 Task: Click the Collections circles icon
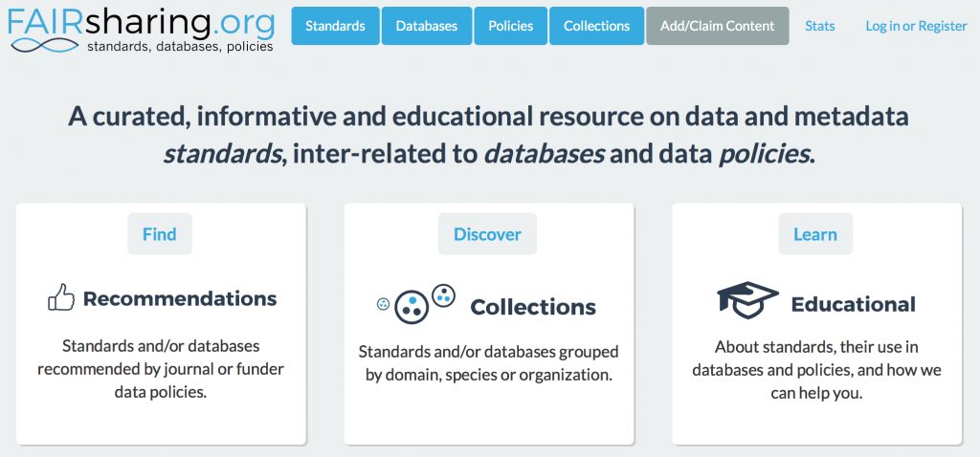416,302
